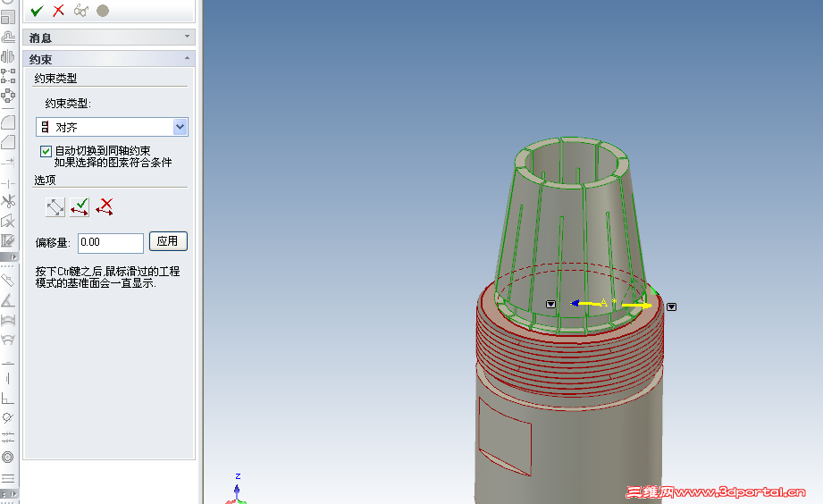Click the yellow right-pointing arrow on the model
The width and height of the screenshot is (823, 504).
point(637,305)
